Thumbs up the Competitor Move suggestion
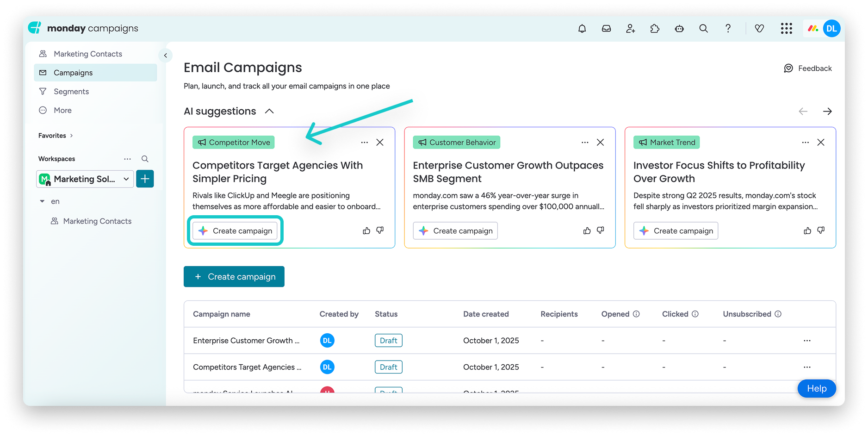 pos(366,230)
